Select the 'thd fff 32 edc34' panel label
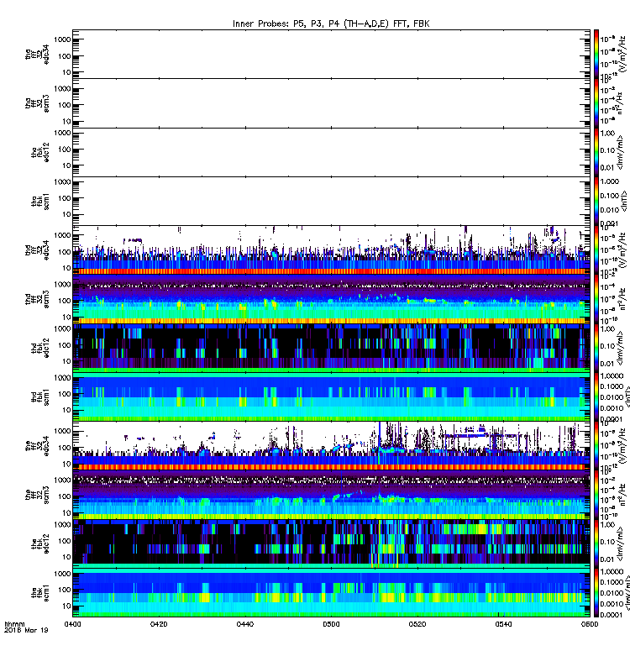The image size is (630, 672). [x=37, y=250]
